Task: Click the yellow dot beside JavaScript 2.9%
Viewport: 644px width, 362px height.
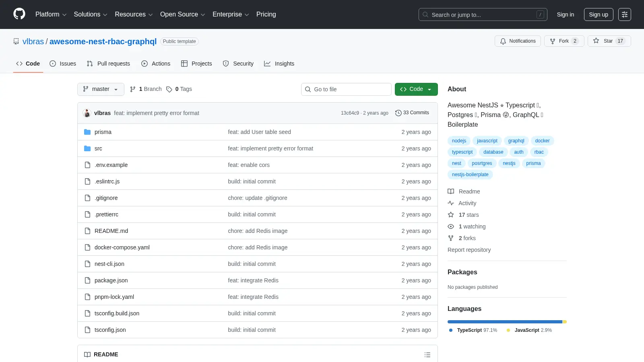Action: (508, 330)
